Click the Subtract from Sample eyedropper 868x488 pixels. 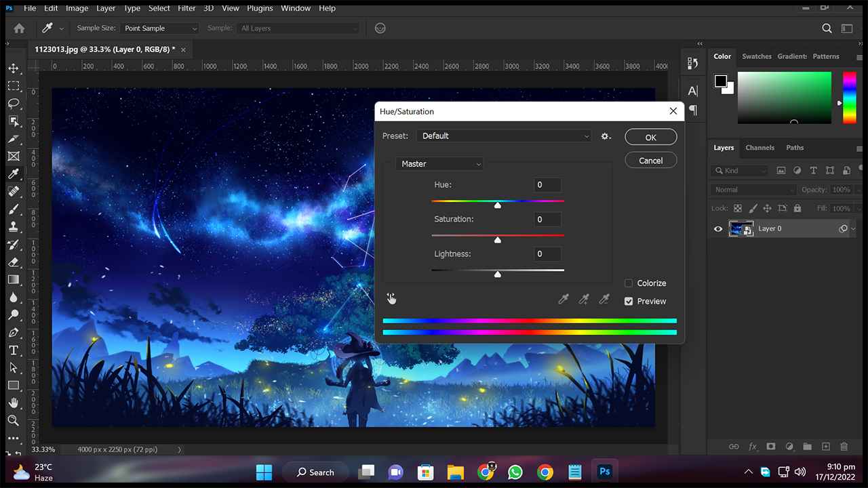604,299
